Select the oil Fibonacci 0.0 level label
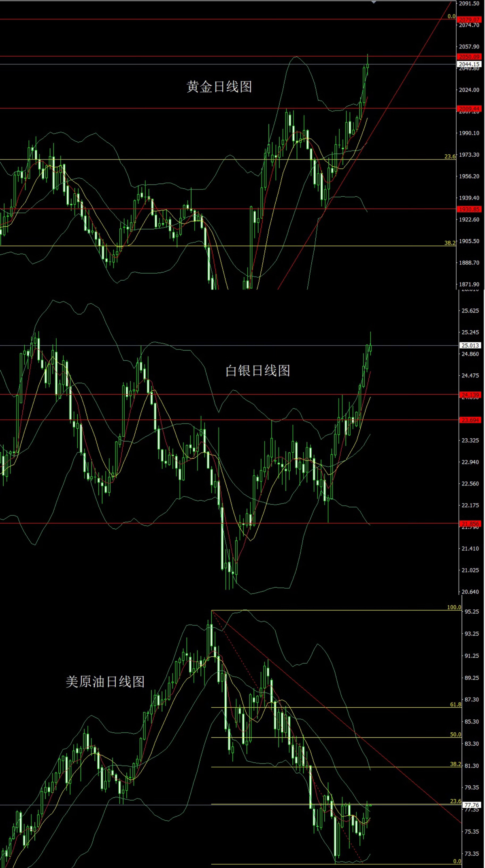The width and height of the screenshot is (485, 868). [x=457, y=861]
